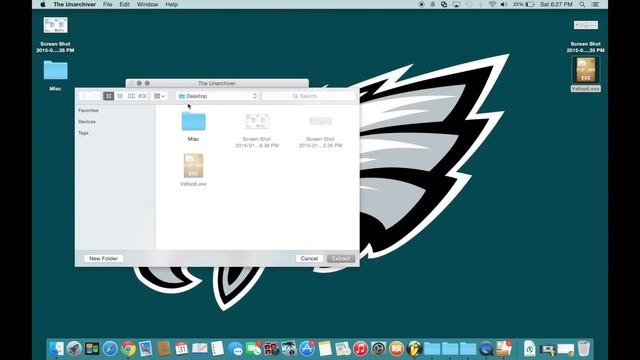The image size is (640, 360).
Task: Switch to column view in the dialog
Action: (131, 96)
